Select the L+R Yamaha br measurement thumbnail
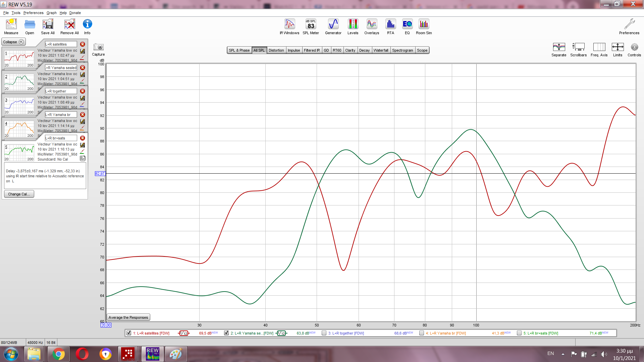The width and height of the screenshot is (644, 362). (x=19, y=129)
